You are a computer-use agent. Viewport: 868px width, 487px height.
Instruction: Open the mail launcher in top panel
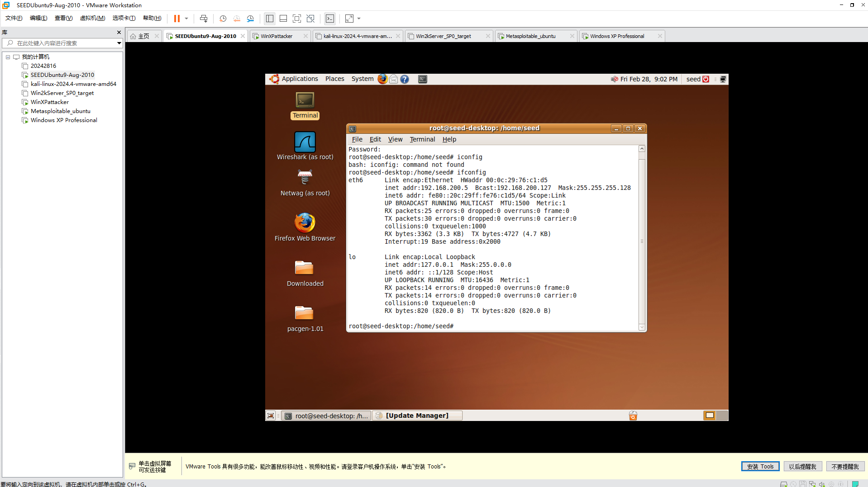click(394, 79)
